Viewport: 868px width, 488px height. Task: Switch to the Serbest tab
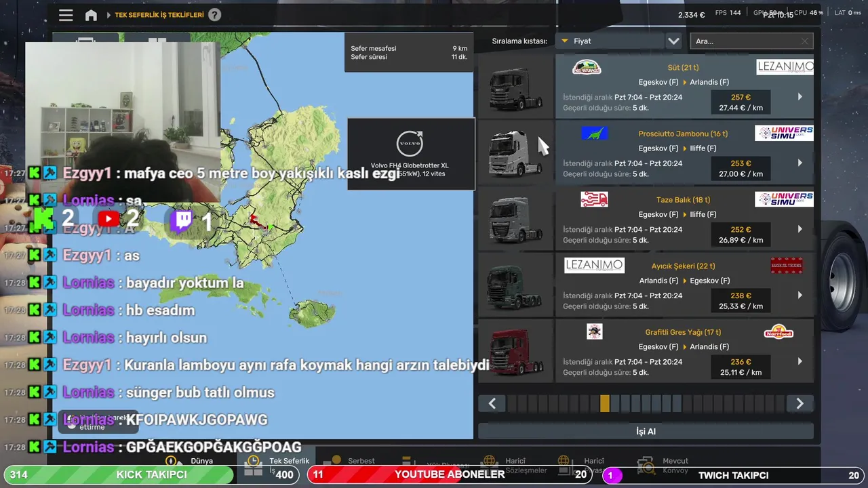click(351, 461)
